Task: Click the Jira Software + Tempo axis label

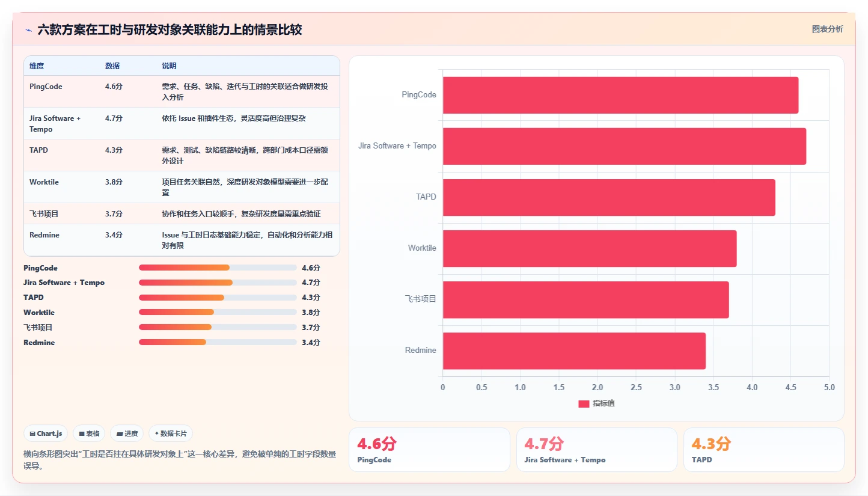Action: [x=397, y=146]
